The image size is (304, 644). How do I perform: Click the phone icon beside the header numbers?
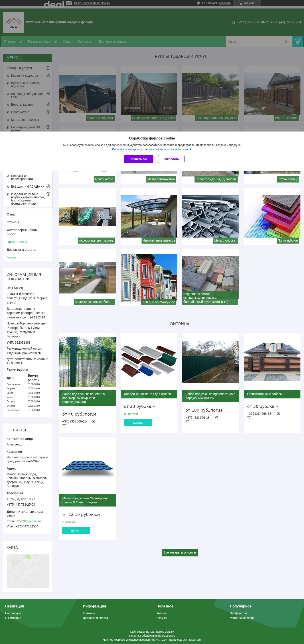click(x=234, y=22)
